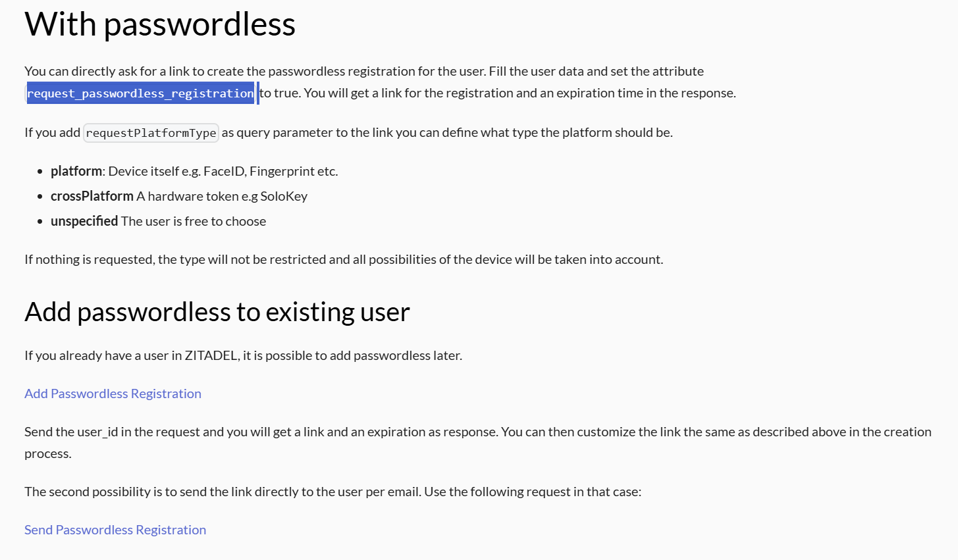Click the requestPlatformType inline code
Viewport: 958px width, 560px height.
tap(151, 133)
